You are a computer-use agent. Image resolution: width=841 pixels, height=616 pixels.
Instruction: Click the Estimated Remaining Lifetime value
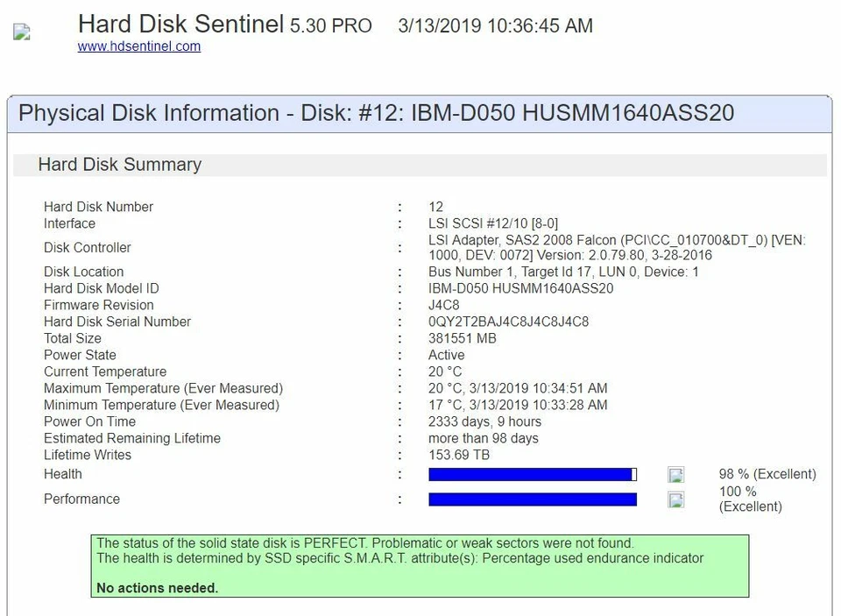coord(481,438)
